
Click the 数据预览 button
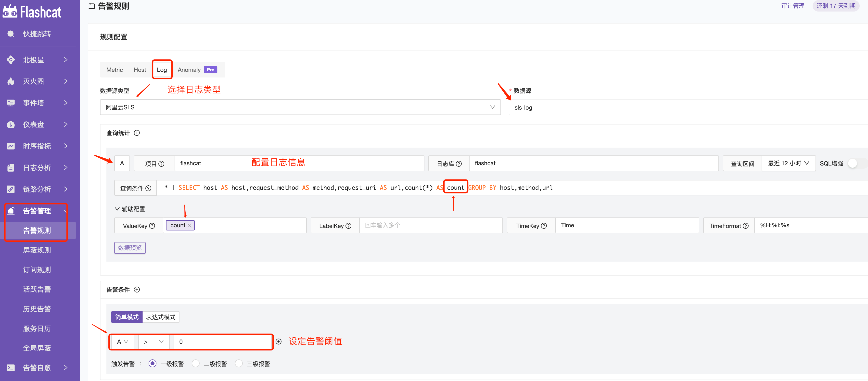(x=130, y=248)
